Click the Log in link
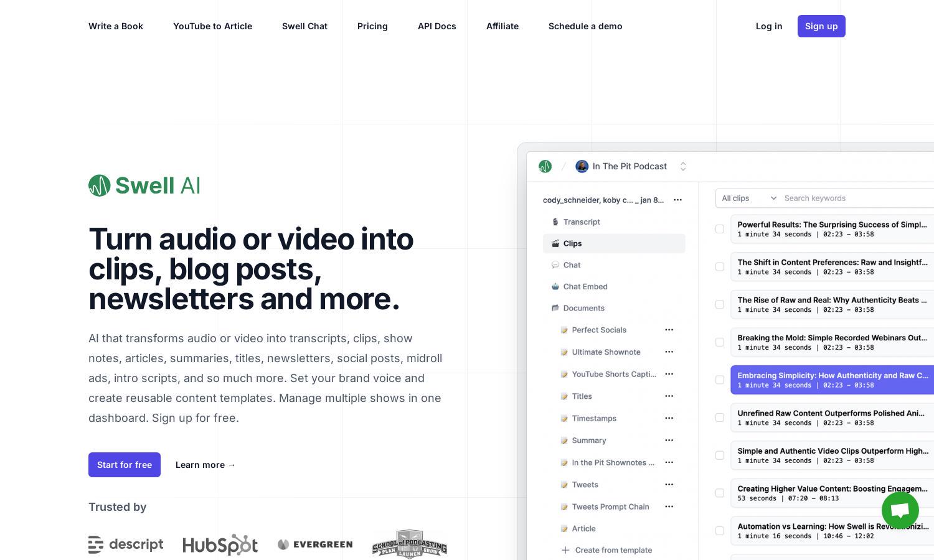934x560 pixels. click(x=769, y=26)
